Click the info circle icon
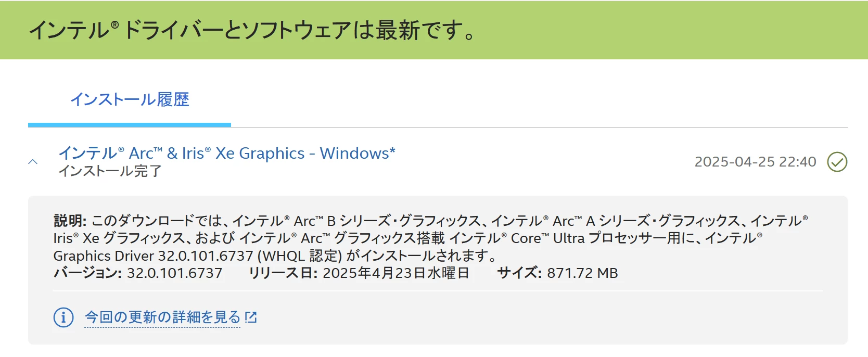This screenshot has height=357, width=868. pyautogui.click(x=63, y=317)
